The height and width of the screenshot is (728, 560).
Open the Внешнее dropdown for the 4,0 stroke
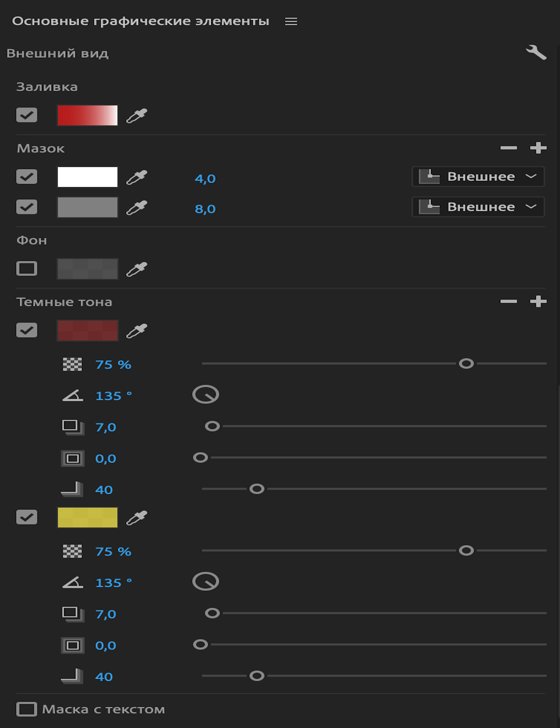click(x=478, y=177)
